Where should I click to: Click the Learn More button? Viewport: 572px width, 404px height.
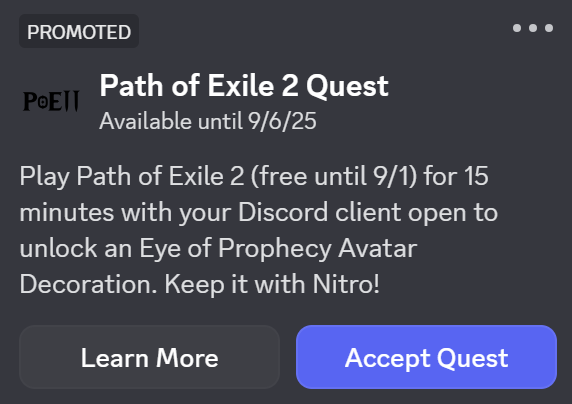coord(149,357)
